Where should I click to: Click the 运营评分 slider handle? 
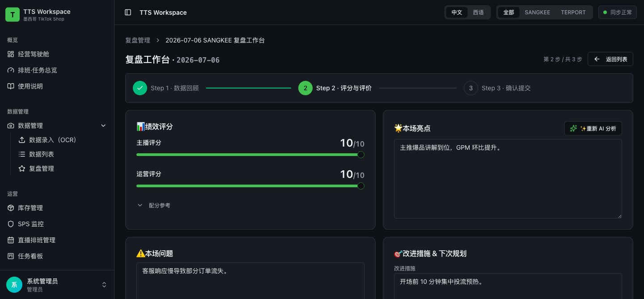(361, 186)
